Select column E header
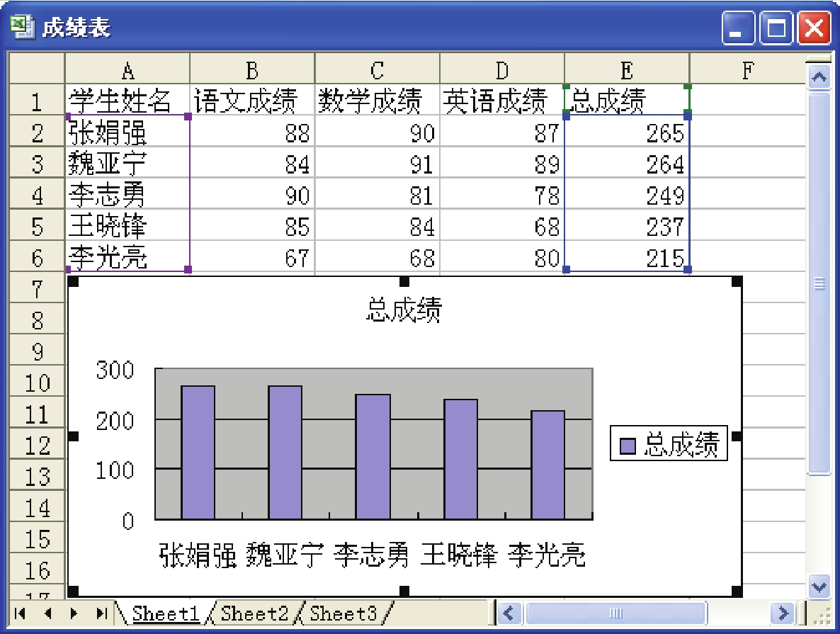 (x=627, y=69)
